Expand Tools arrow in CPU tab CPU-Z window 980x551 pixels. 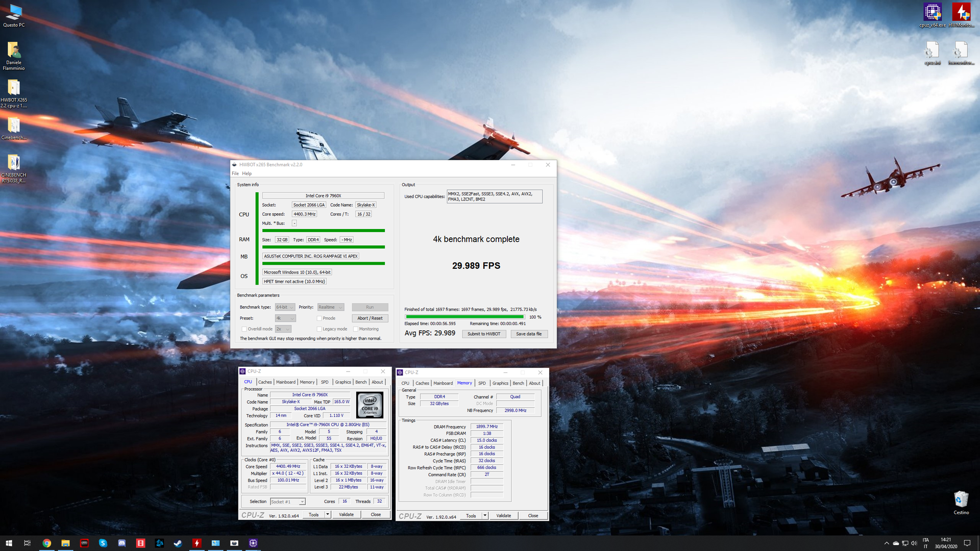pyautogui.click(x=328, y=514)
